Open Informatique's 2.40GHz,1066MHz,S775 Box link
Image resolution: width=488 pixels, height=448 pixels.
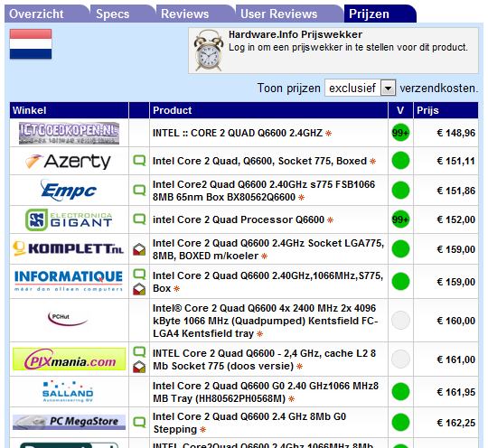267,282
